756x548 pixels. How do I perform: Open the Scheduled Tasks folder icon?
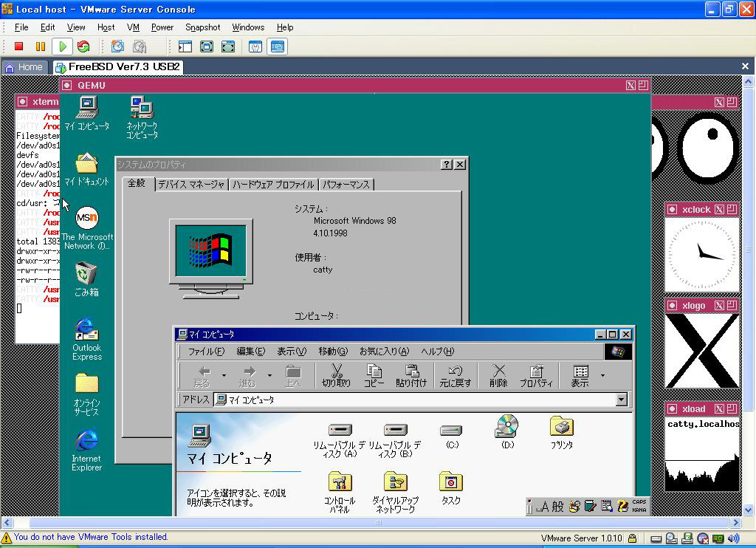(x=451, y=487)
